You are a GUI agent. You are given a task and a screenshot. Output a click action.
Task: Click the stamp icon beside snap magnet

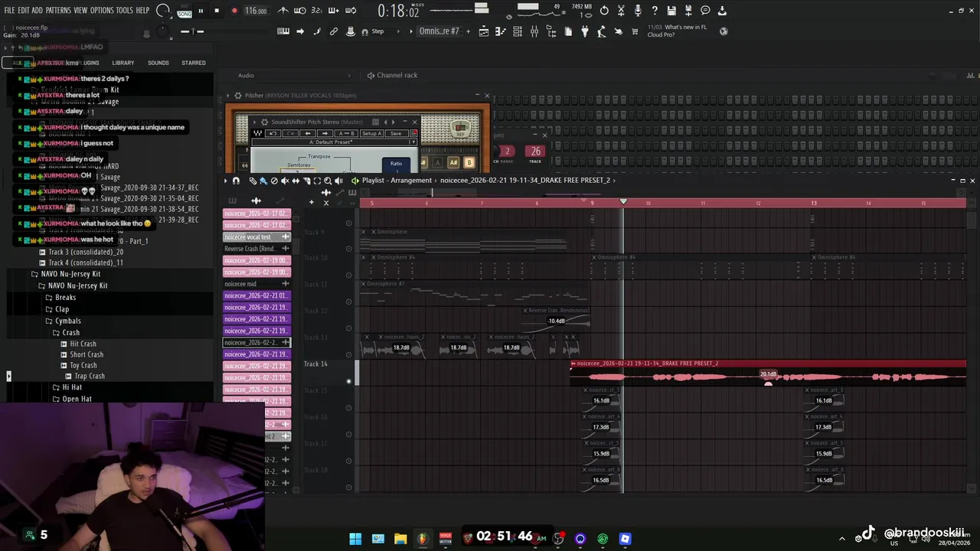coord(351,31)
